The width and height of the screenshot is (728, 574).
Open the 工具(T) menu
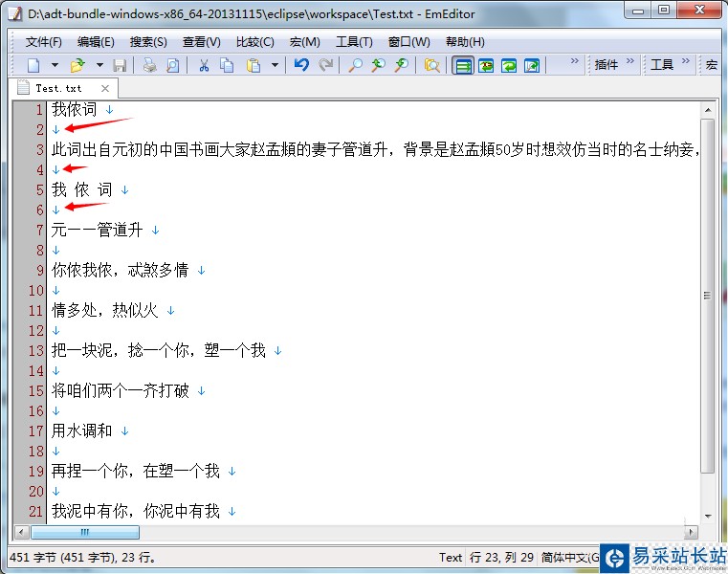(x=354, y=42)
